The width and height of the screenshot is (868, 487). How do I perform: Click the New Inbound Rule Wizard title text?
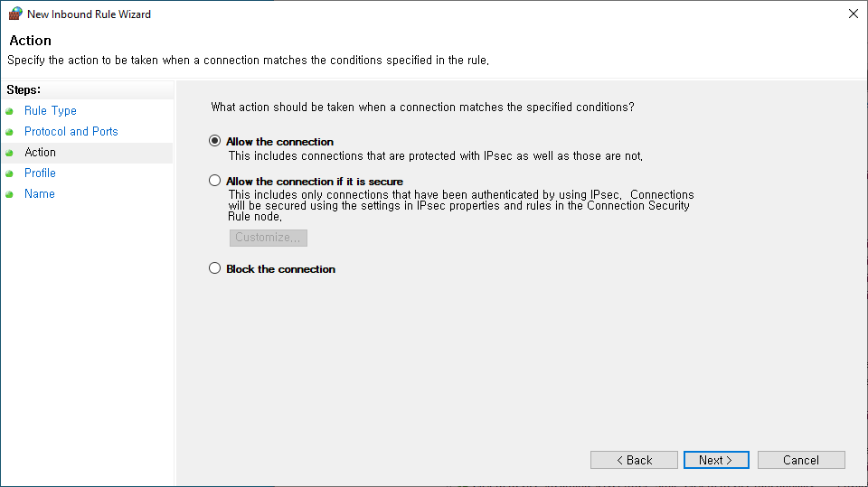coord(89,14)
